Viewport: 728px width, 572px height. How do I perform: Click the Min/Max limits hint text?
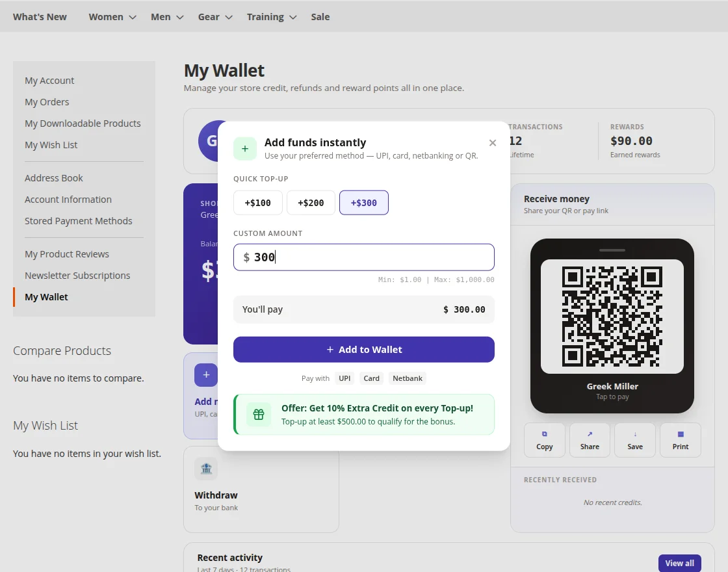click(436, 279)
